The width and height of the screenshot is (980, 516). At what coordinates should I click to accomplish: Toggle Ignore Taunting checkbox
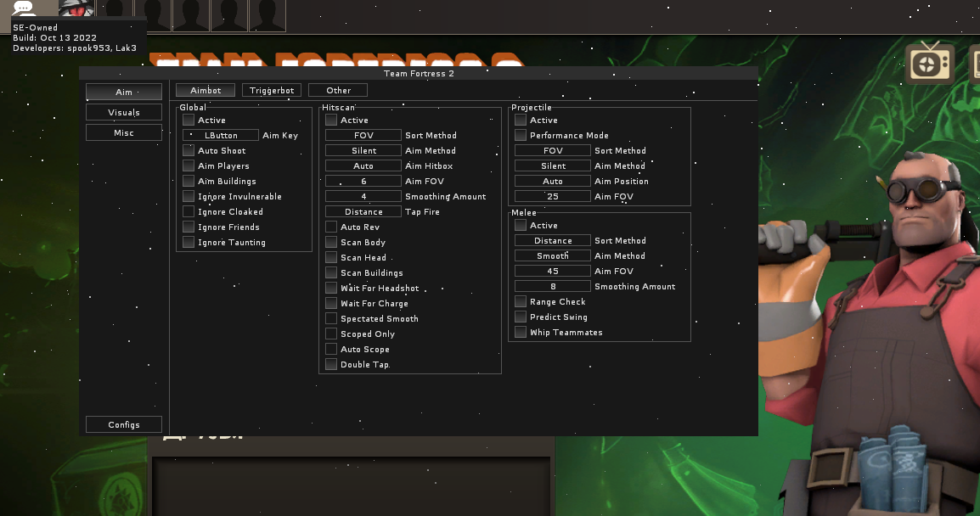click(x=189, y=243)
